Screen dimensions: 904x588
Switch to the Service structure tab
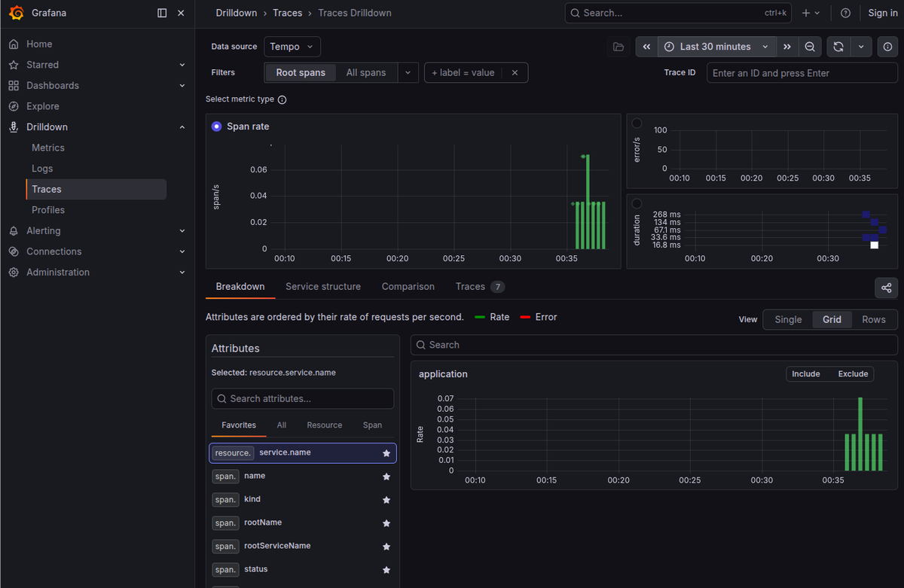tap(323, 287)
